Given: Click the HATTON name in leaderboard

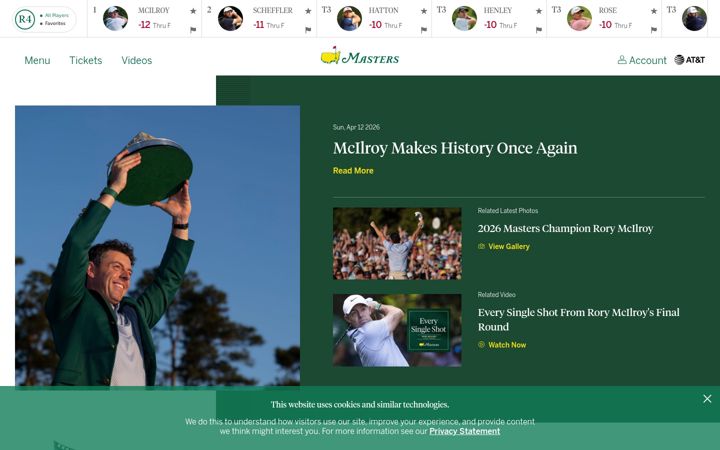Looking at the screenshot, I should (383, 10).
